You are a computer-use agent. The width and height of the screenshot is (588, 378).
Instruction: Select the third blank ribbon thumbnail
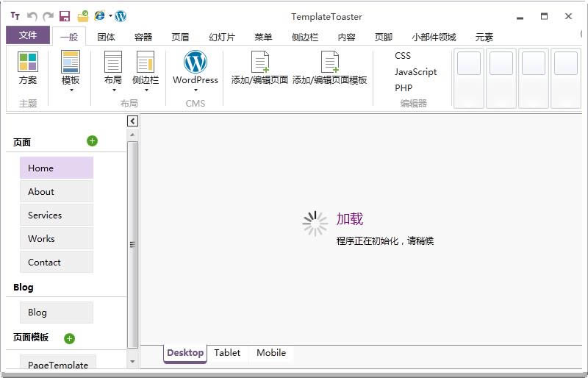click(534, 78)
